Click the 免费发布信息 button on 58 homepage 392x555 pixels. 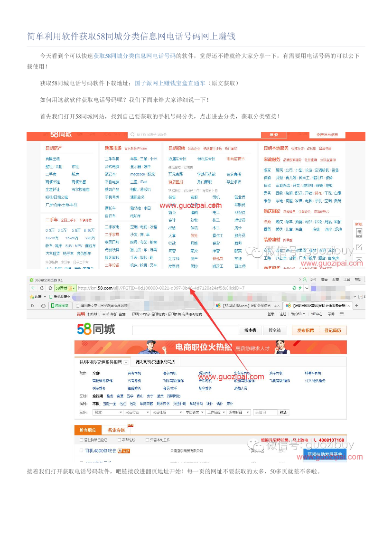click(327, 135)
